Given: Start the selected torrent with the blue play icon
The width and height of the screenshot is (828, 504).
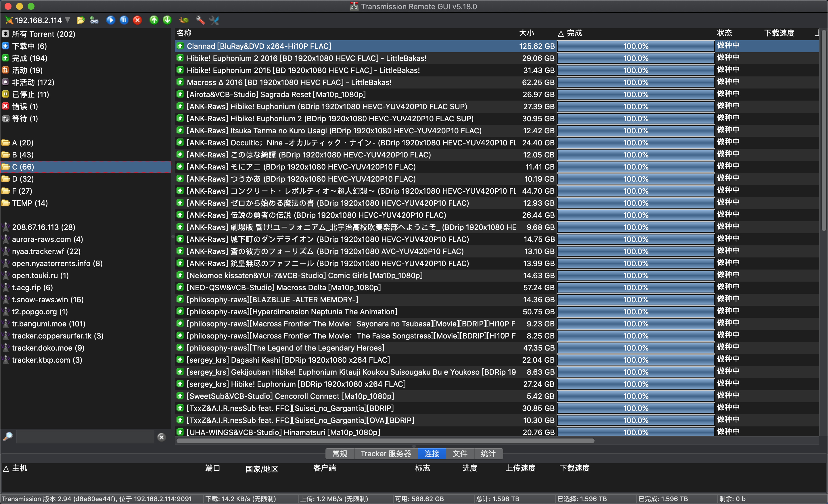Looking at the screenshot, I should click(111, 20).
